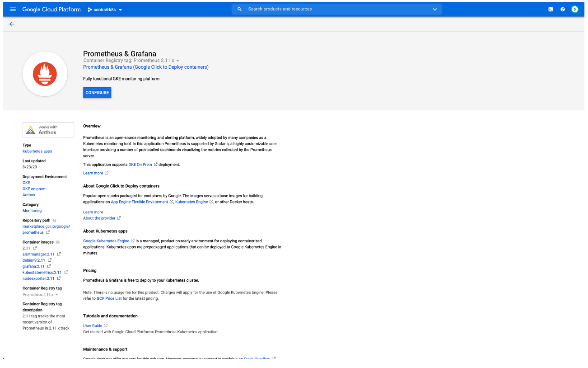Open the Monitoring category link
This screenshot has height=368, width=588.
click(32, 211)
